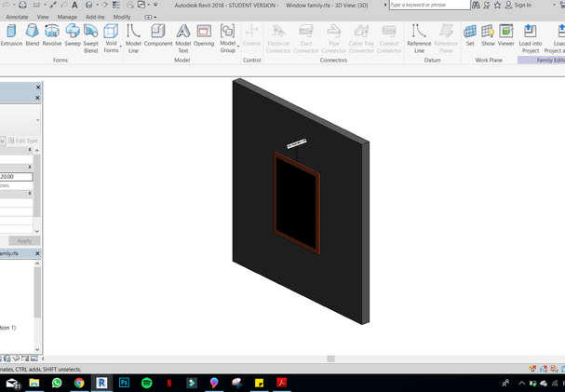Select the Model Line tool
The image size is (565, 392).
pyautogui.click(x=133, y=38)
